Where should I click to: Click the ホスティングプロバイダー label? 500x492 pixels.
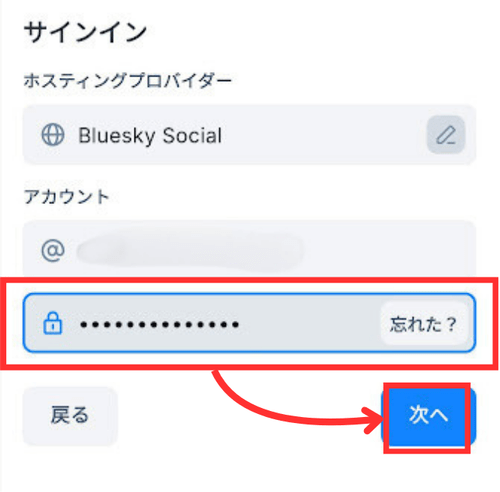(127, 81)
